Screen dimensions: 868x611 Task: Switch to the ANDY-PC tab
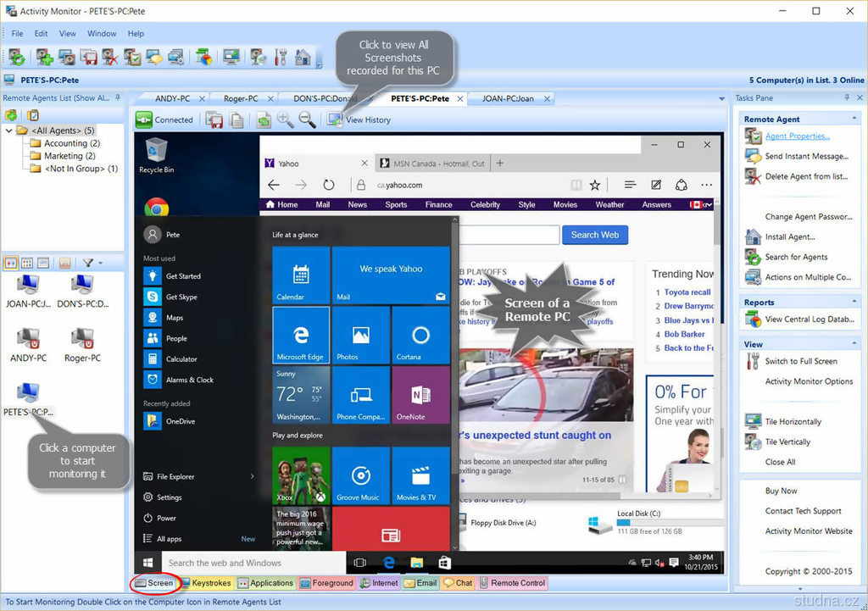(172, 98)
